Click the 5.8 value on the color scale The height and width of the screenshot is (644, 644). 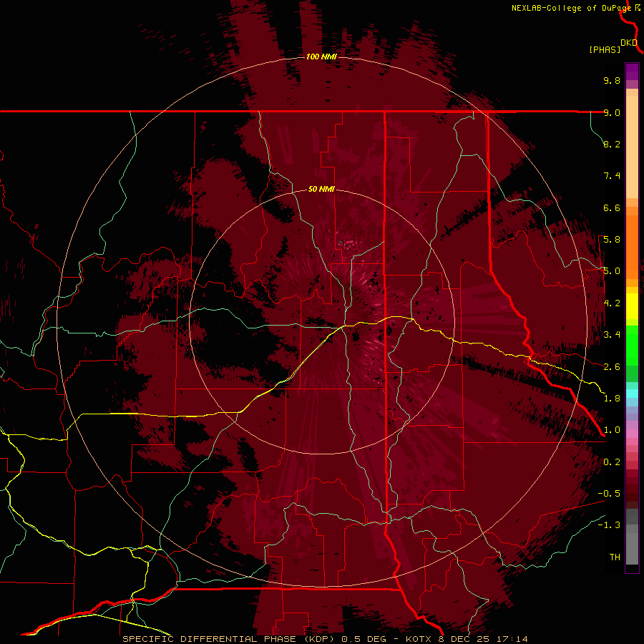[612, 240]
